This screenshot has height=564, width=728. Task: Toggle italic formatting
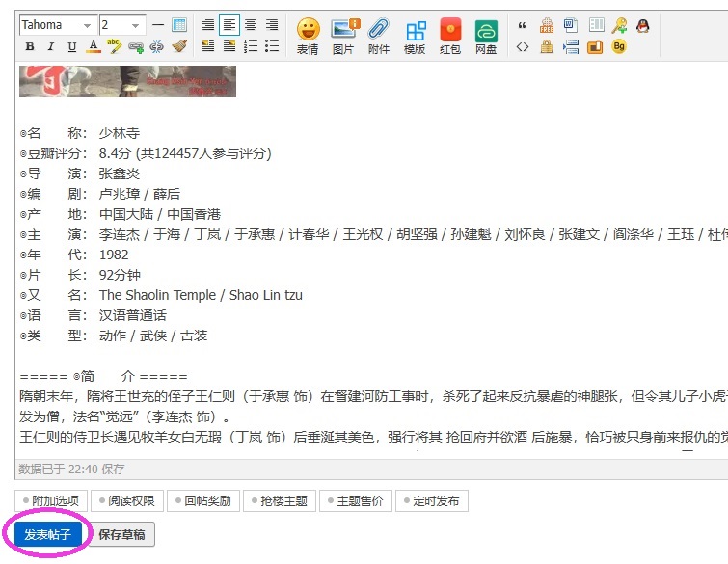pos(50,46)
